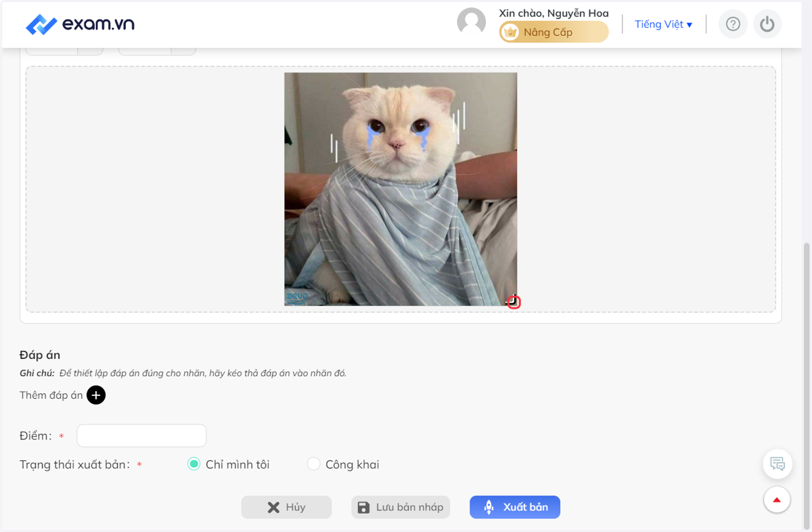Image resolution: width=812 pixels, height=532 pixels.
Task: Click the page vertical scrollbar
Action: (x=805, y=386)
